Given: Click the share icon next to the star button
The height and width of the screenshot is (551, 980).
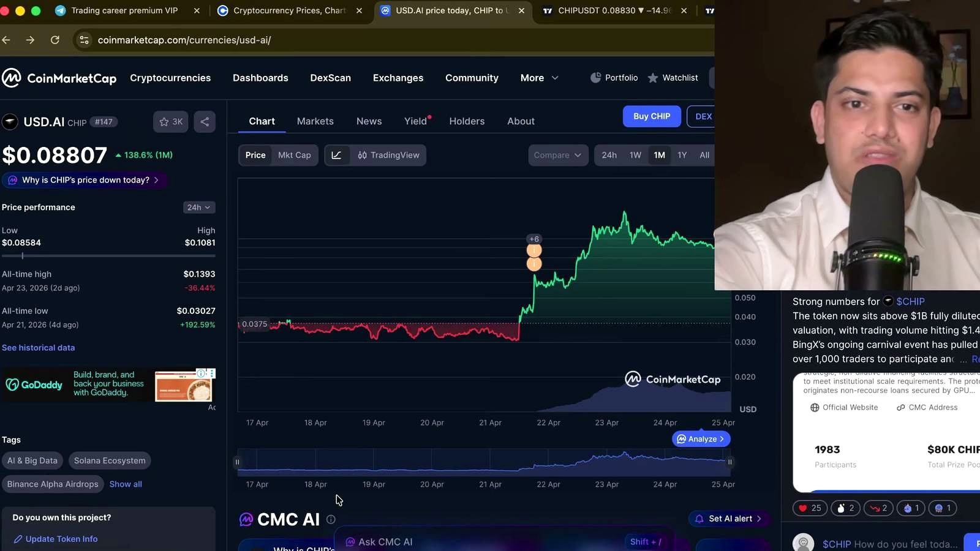Looking at the screenshot, I should 205,122.
